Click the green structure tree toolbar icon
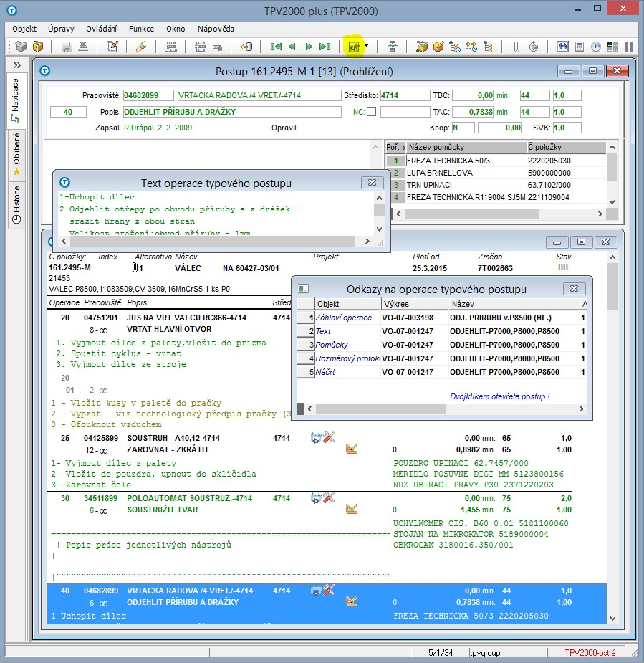 tap(393, 47)
